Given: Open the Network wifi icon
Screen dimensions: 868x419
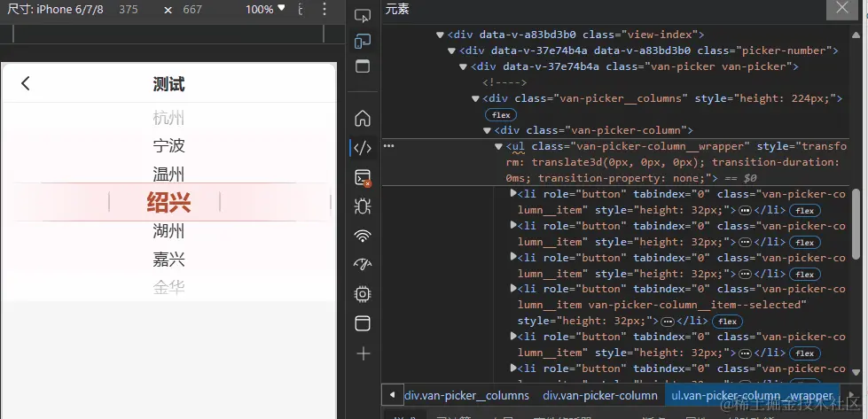Looking at the screenshot, I should pos(362,236).
